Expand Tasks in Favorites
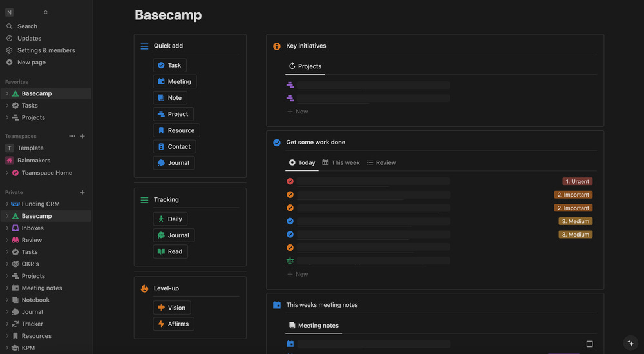Screen dimensions: 644x354 click(7, 106)
